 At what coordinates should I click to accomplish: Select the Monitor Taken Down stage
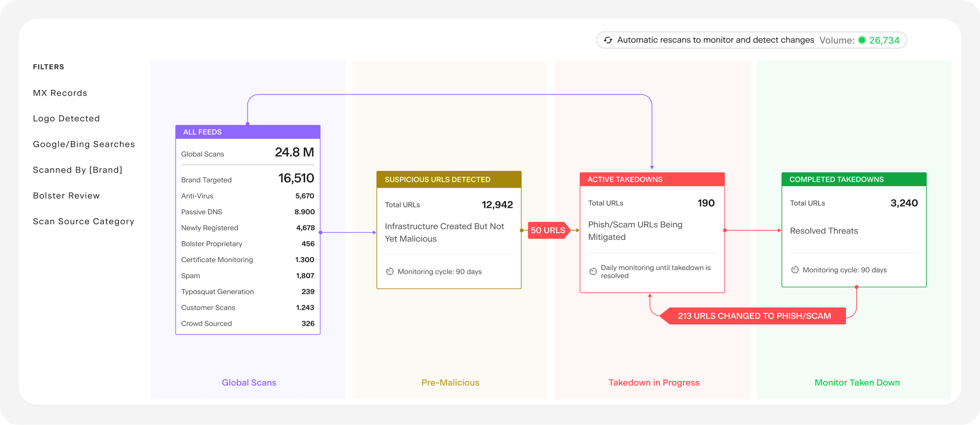click(x=857, y=382)
